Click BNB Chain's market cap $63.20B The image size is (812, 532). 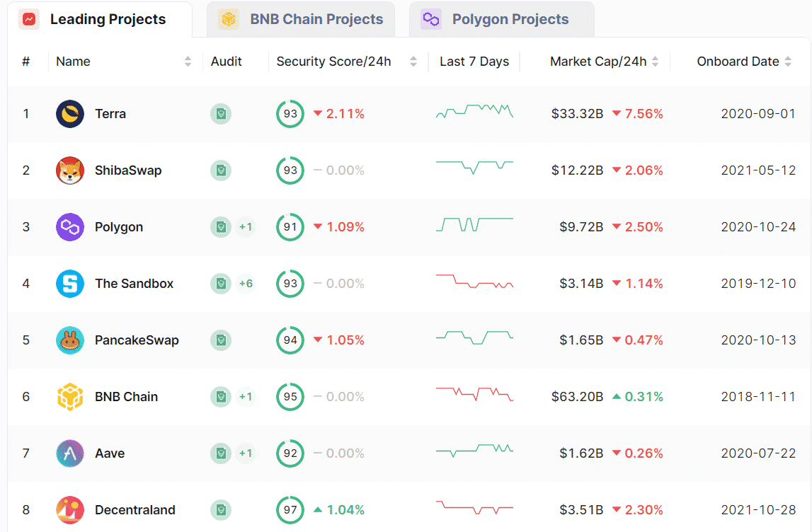tap(578, 397)
